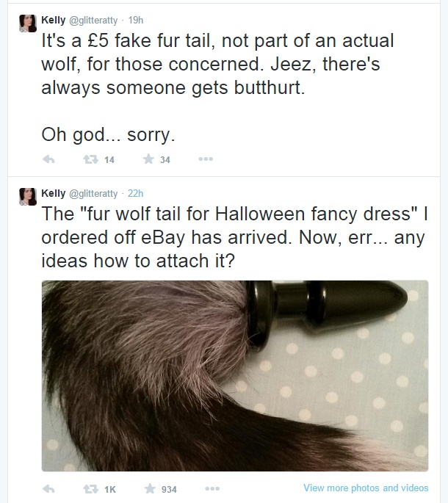Open the 19h timestamp permalink

click(x=136, y=20)
